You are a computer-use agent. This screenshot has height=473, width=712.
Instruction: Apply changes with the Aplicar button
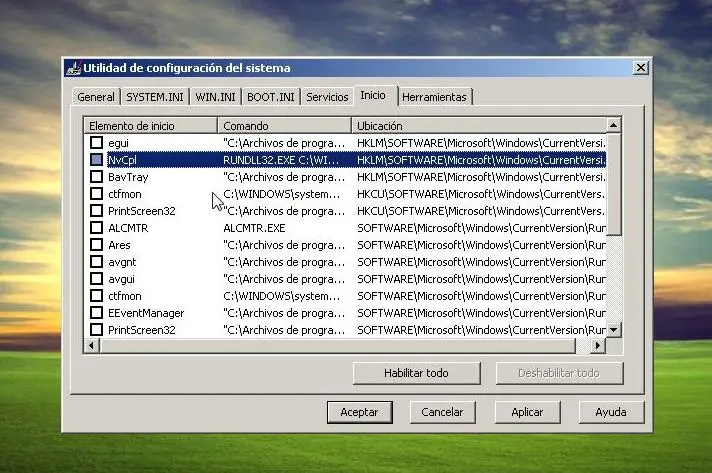[527, 412]
